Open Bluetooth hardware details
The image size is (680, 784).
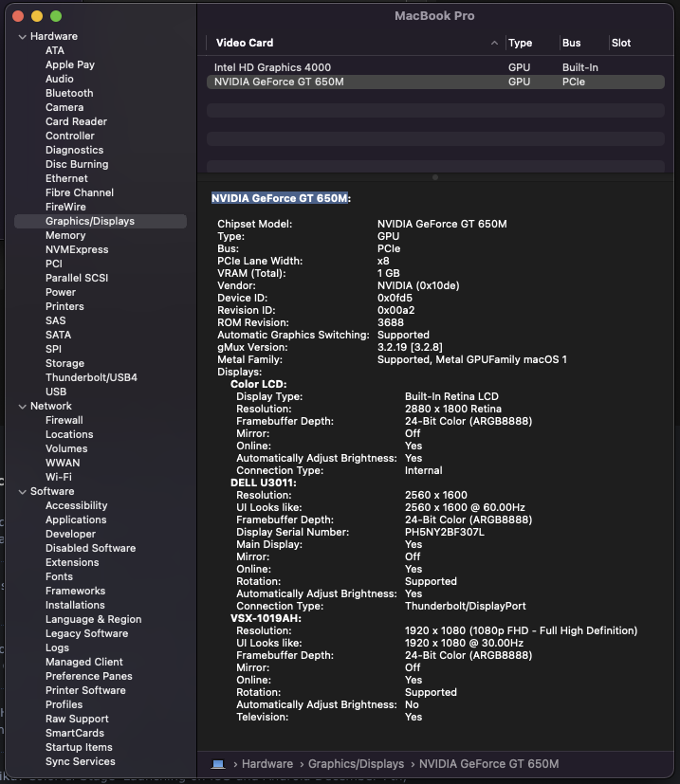(x=69, y=93)
